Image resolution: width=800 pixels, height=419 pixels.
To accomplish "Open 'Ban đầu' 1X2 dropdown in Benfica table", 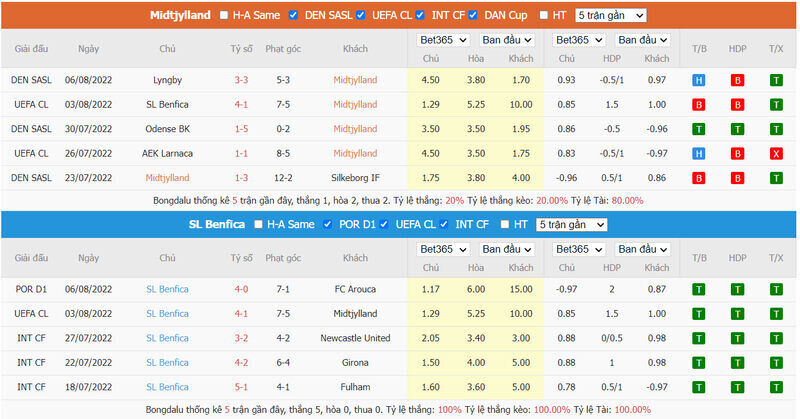I will pyautogui.click(x=507, y=249).
